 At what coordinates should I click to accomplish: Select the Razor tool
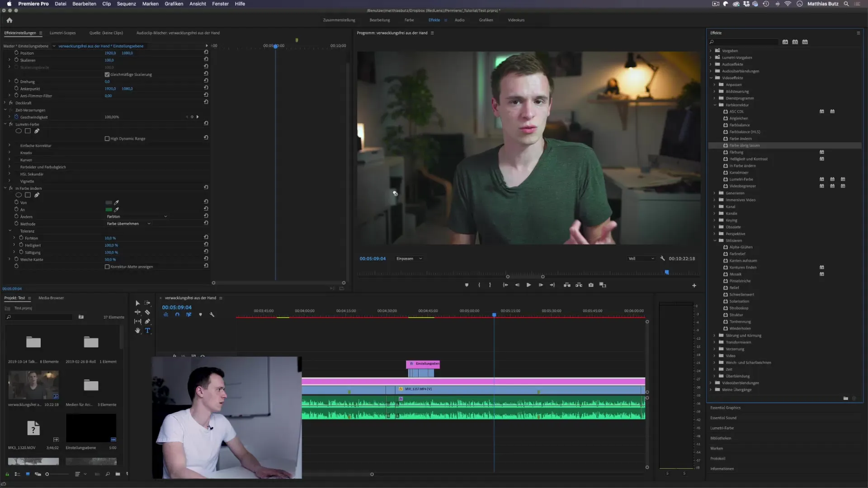pyautogui.click(x=147, y=312)
